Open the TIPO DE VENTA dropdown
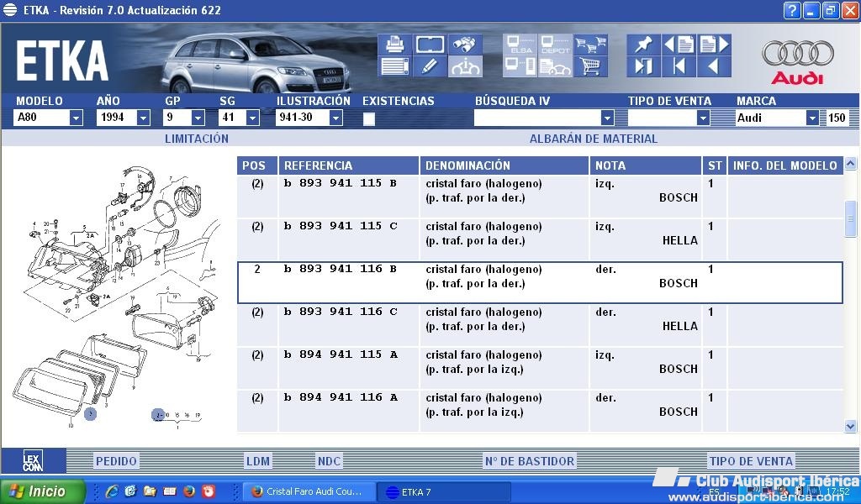The width and height of the screenshot is (861, 504). 704,118
